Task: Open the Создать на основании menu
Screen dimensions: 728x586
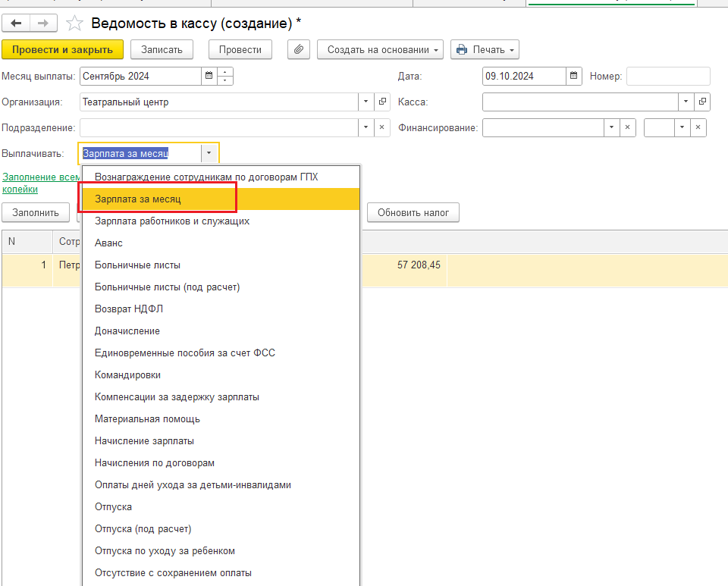Action: point(380,49)
